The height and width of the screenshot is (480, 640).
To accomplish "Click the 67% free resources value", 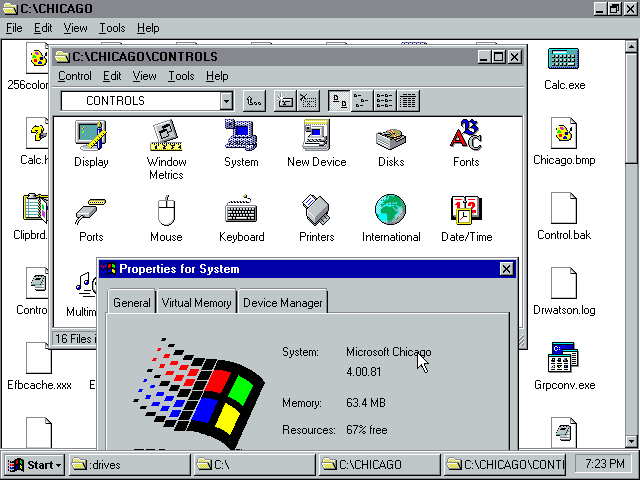I will 367,430.
